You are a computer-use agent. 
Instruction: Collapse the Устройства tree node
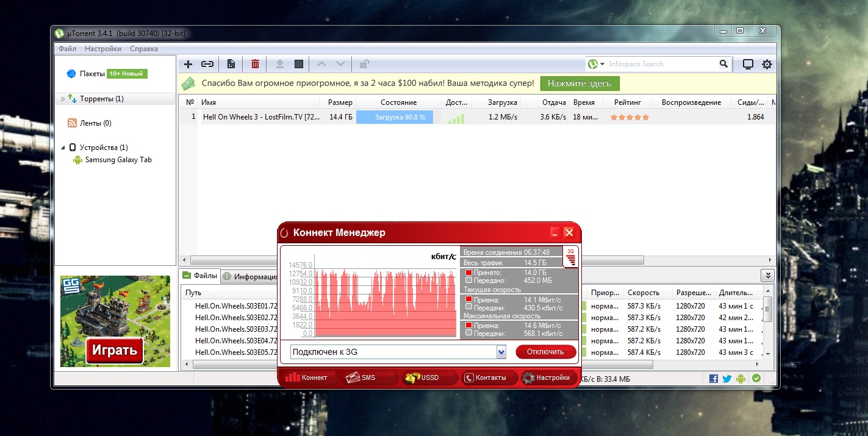click(x=62, y=148)
